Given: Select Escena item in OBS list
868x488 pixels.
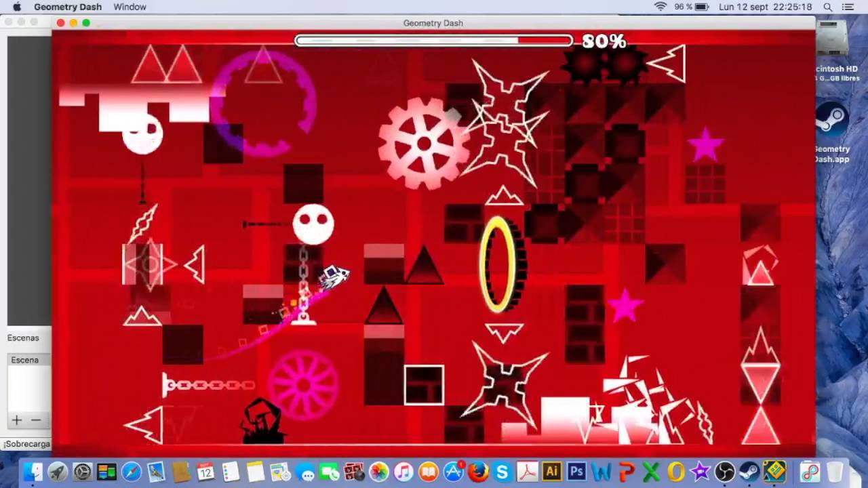Looking at the screenshot, I should coord(24,360).
